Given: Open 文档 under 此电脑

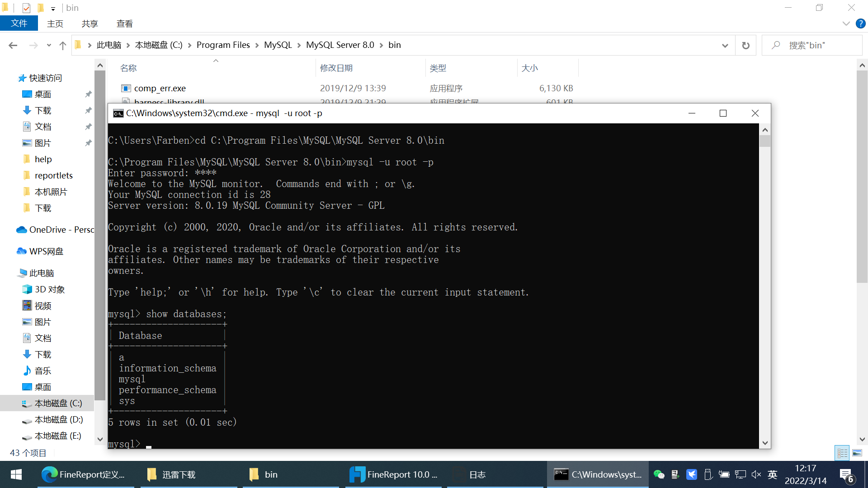Looking at the screenshot, I should (x=43, y=338).
